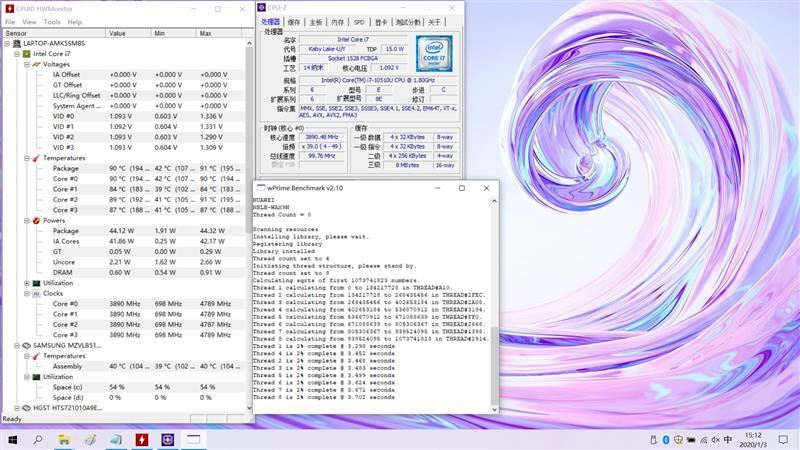Switch to the 内存 tab in CPU-Z
Viewport: 800px width, 450px height.
[338, 22]
